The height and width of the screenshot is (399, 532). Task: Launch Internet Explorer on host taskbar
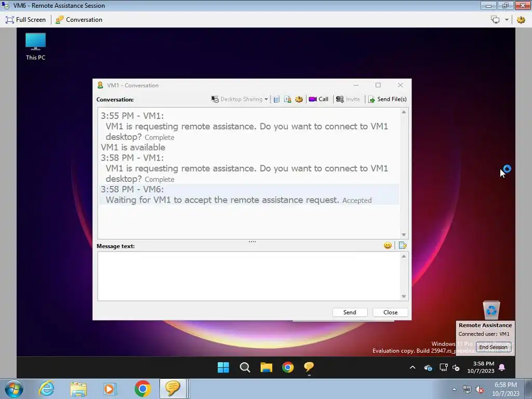point(46,389)
